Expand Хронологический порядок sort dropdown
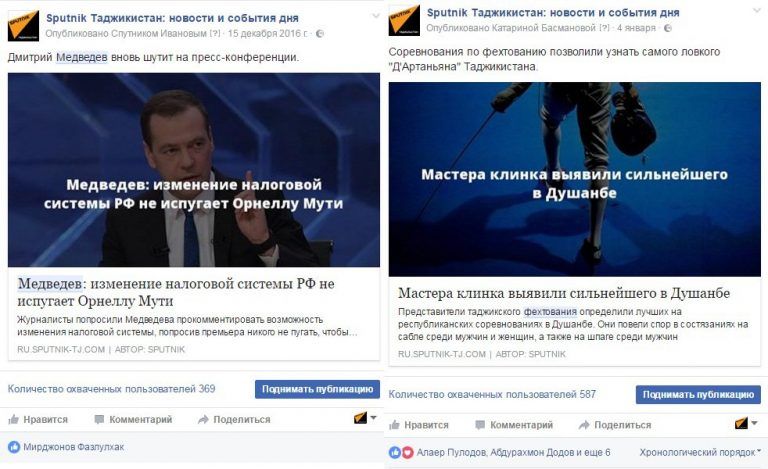The image size is (768, 469). click(700, 452)
